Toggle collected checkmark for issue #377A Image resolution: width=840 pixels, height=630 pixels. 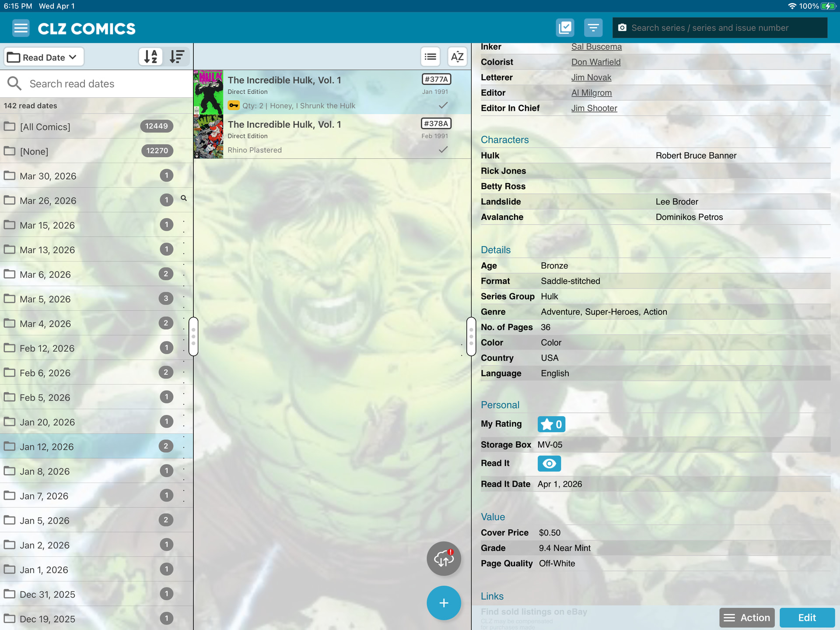tap(443, 106)
